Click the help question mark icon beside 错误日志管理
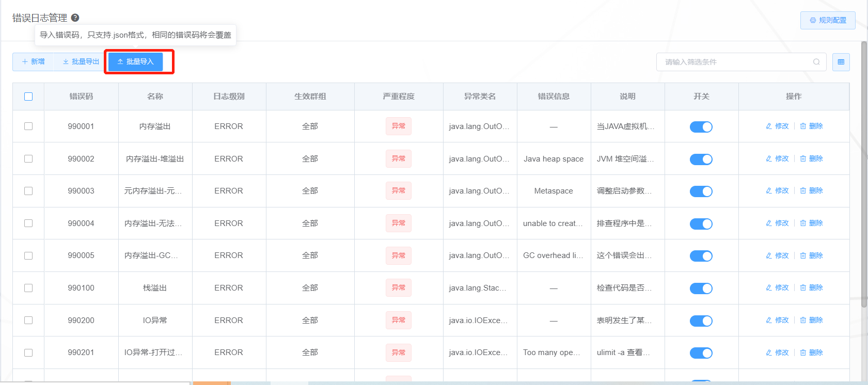This screenshot has height=385, width=868. coord(75,18)
